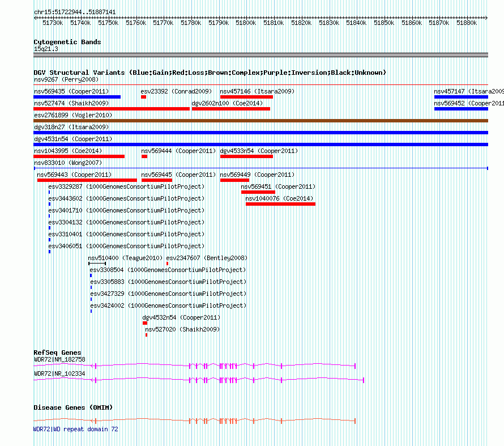504x446 pixels.
Task: Click the 51760k ruler position
Action: tap(136, 23)
